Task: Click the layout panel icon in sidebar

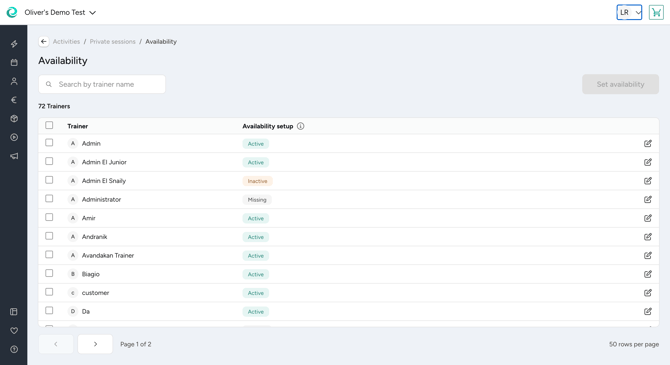Action: 14,312
